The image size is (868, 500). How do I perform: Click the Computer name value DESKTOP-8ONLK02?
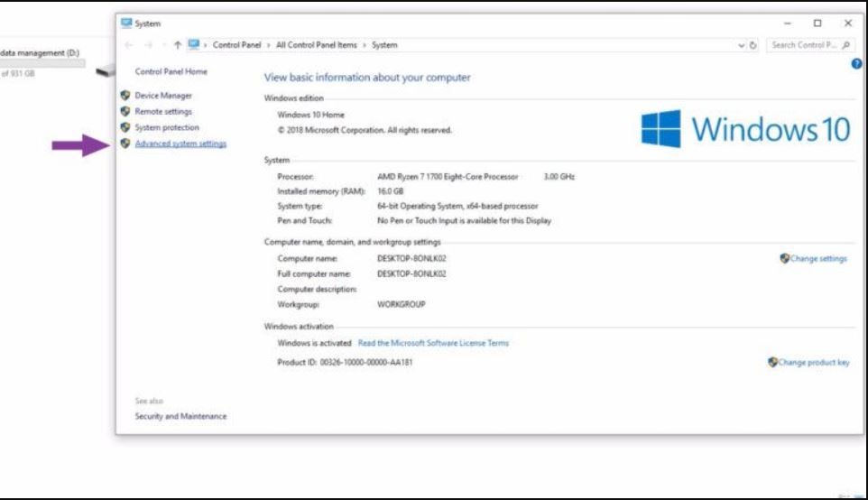tap(411, 259)
